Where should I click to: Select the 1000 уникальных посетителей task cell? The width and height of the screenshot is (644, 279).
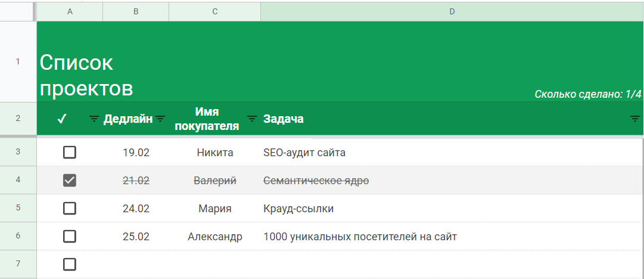[x=360, y=237]
